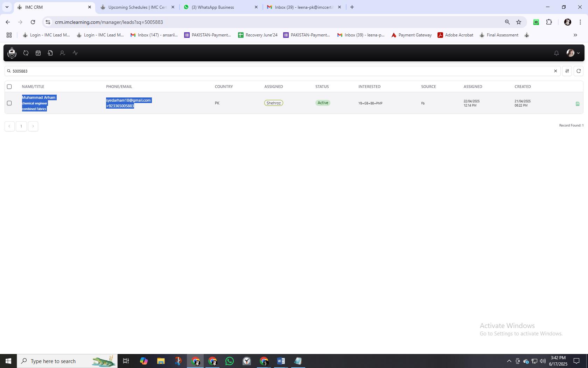Open the Inbox (147) bookmark

point(154,35)
